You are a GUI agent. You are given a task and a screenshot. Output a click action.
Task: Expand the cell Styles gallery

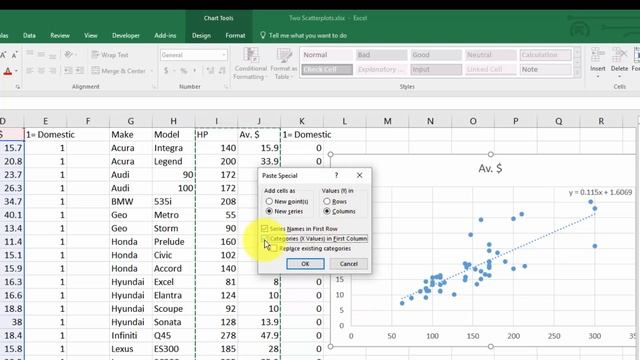click(x=577, y=73)
